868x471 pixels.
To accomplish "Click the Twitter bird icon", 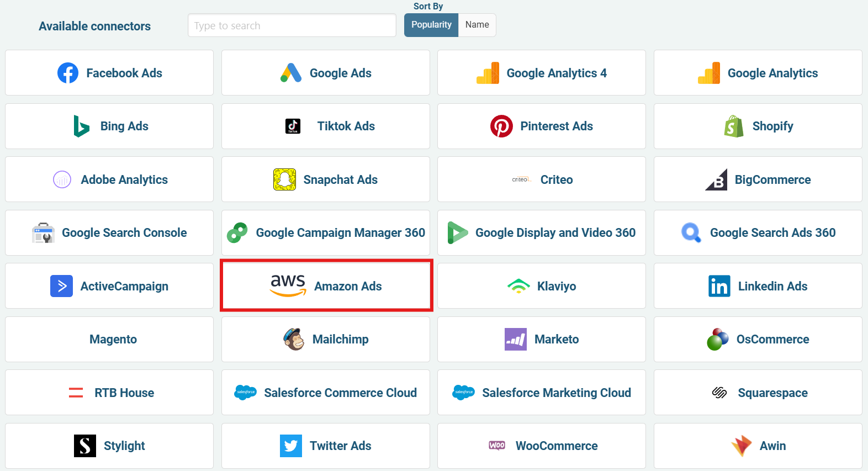I will (291, 446).
